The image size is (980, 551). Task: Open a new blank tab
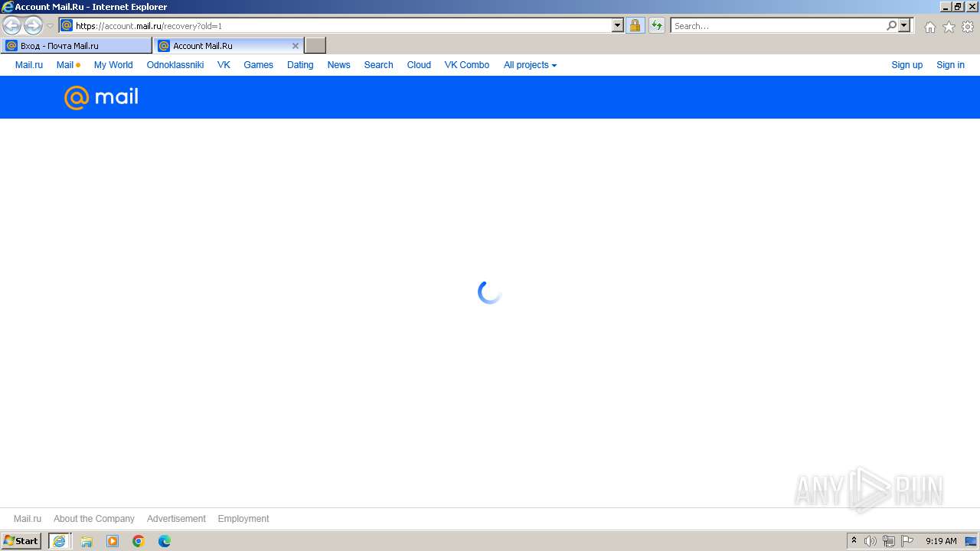[315, 46]
